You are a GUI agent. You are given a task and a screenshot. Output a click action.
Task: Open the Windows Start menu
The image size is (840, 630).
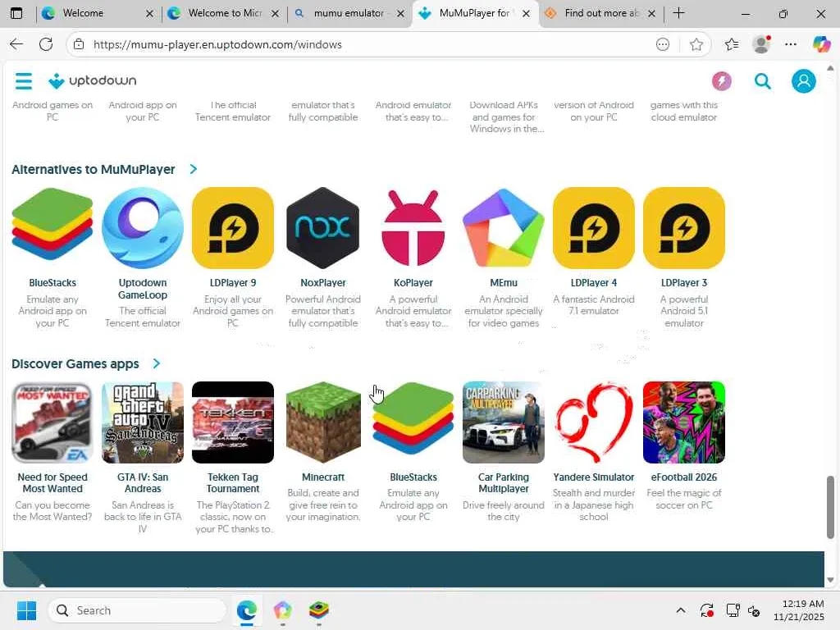[x=26, y=610]
